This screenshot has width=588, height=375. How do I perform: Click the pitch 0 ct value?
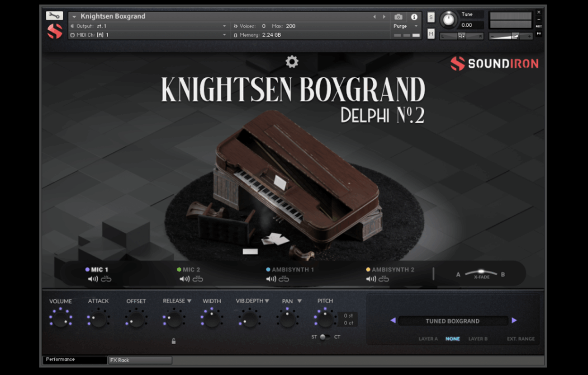[x=348, y=323]
